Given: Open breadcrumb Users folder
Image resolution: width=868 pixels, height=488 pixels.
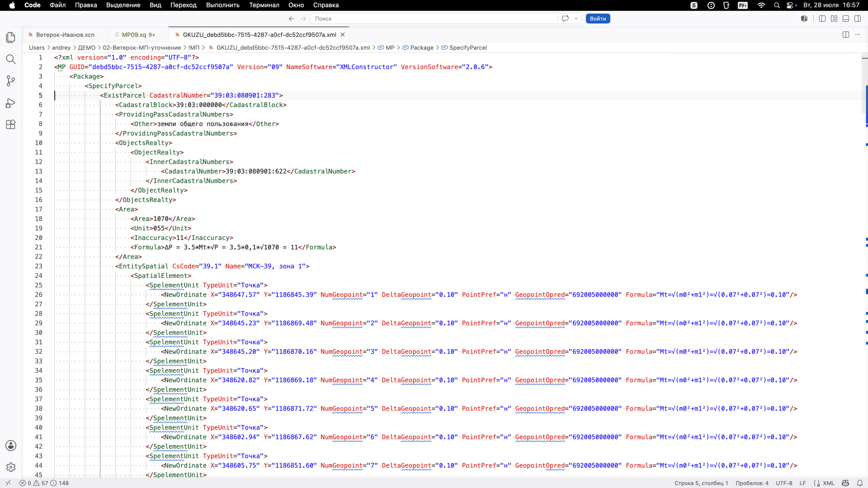Looking at the screenshot, I should click(x=37, y=47).
